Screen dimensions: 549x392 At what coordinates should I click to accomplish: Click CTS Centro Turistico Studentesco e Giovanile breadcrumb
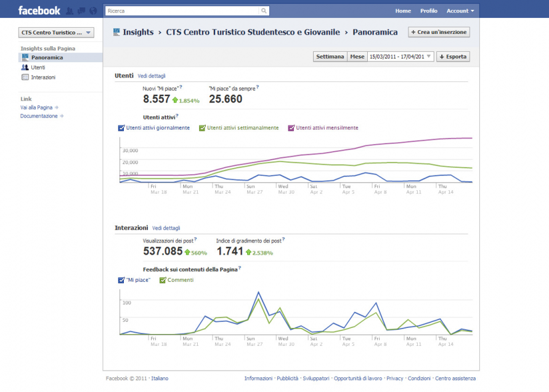coord(253,32)
